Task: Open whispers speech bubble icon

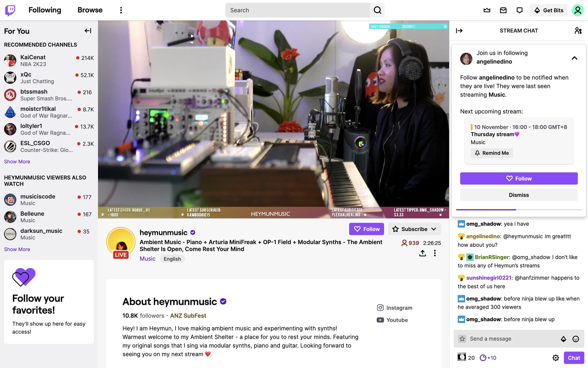Action: pyautogui.click(x=519, y=10)
